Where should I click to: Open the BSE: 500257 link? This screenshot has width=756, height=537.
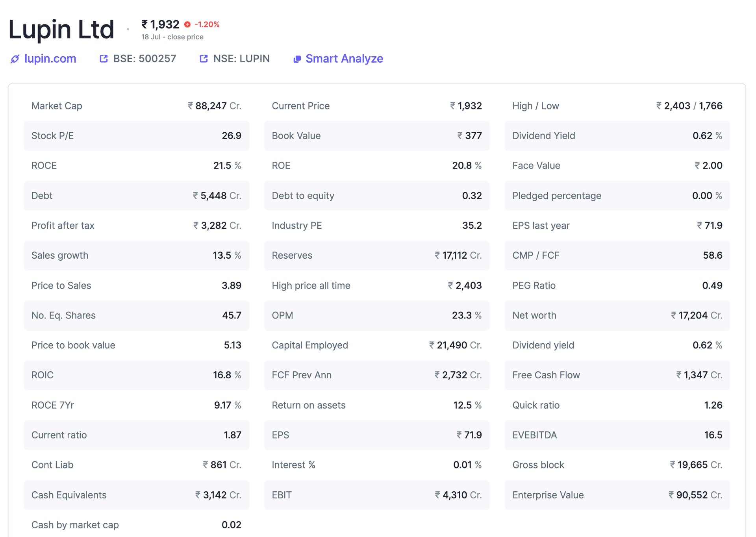145,59
